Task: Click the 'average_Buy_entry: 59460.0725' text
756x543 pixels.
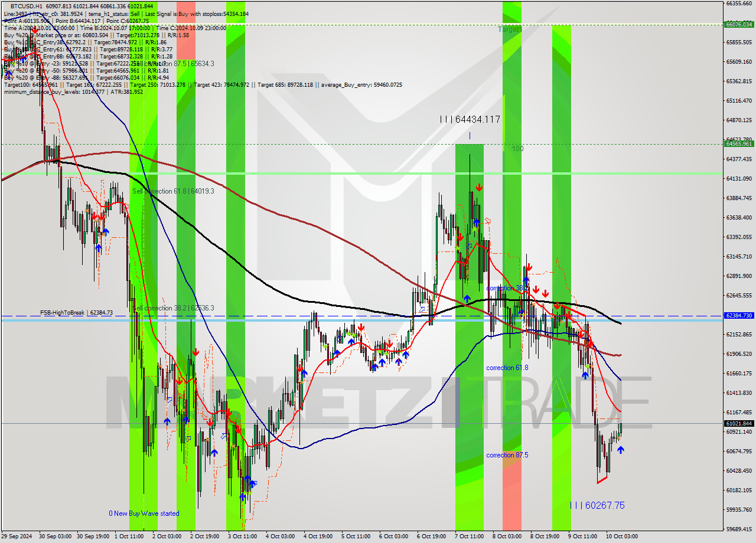Action: click(361, 84)
